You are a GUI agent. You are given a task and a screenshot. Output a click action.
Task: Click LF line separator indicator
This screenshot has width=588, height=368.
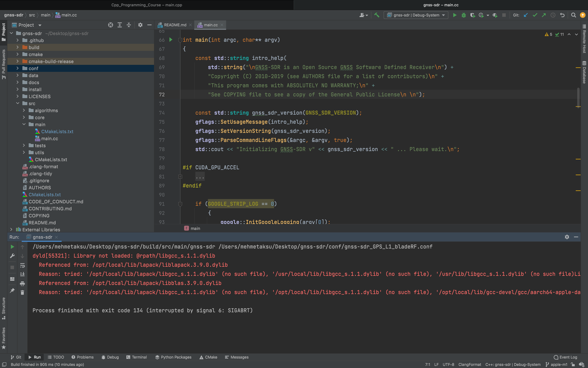[x=436, y=364]
